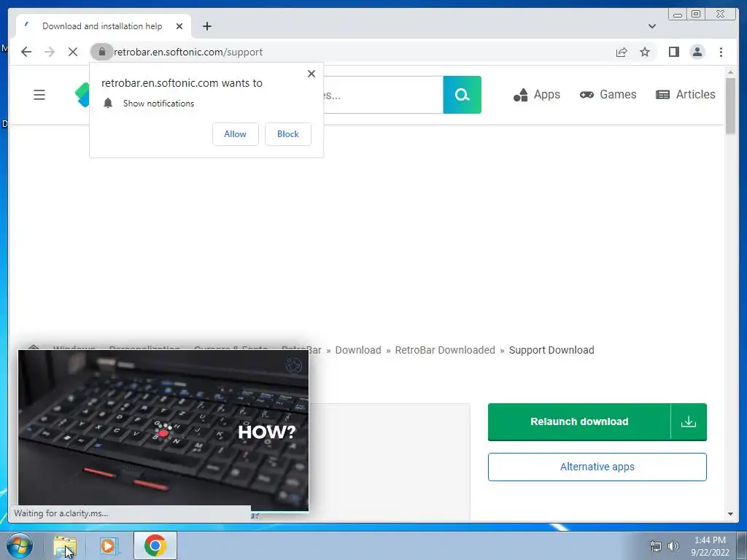
Task: Click the Relaunch download button
Action: point(579,422)
